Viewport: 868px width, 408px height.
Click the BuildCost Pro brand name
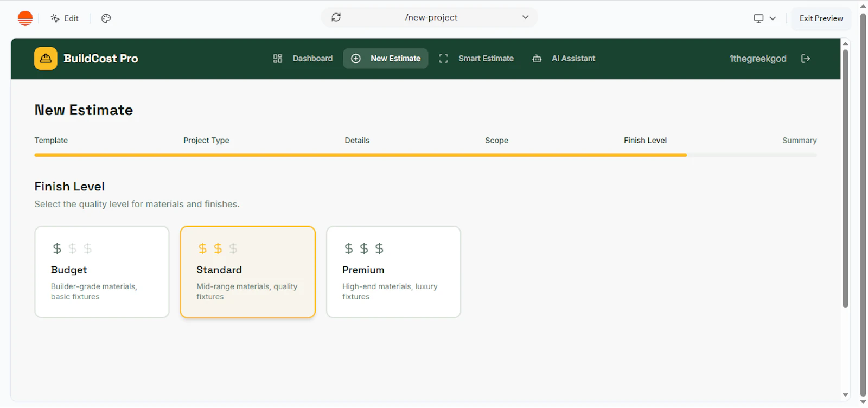pyautogui.click(x=101, y=59)
